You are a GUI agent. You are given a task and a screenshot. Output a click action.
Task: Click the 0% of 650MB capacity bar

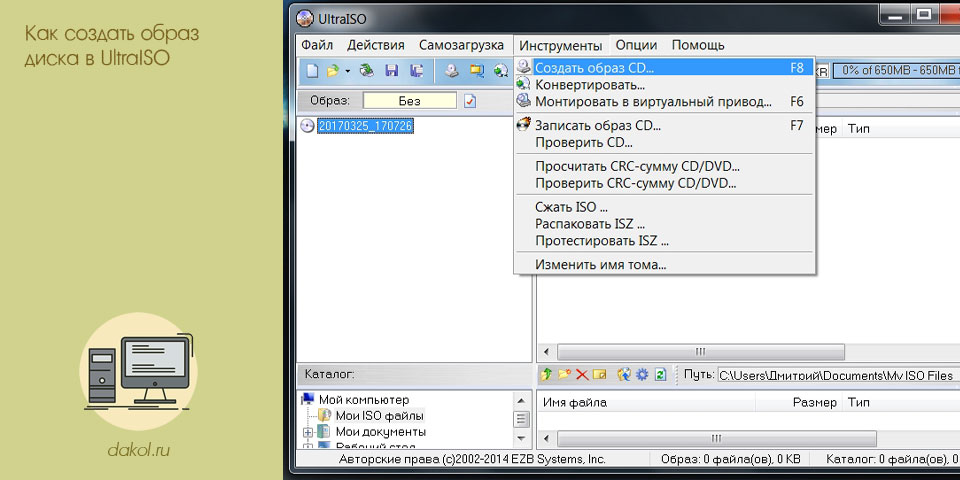click(x=897, y=70)
